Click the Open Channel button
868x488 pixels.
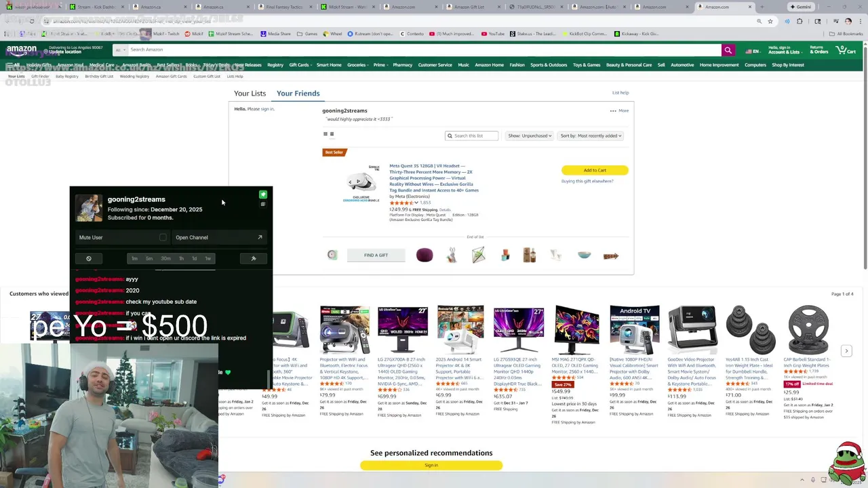tap(219, 237)
